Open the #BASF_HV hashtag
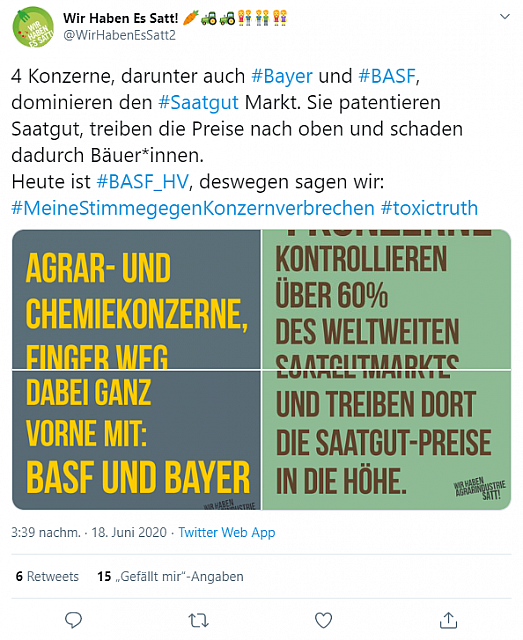 click(x=142, y=182)
